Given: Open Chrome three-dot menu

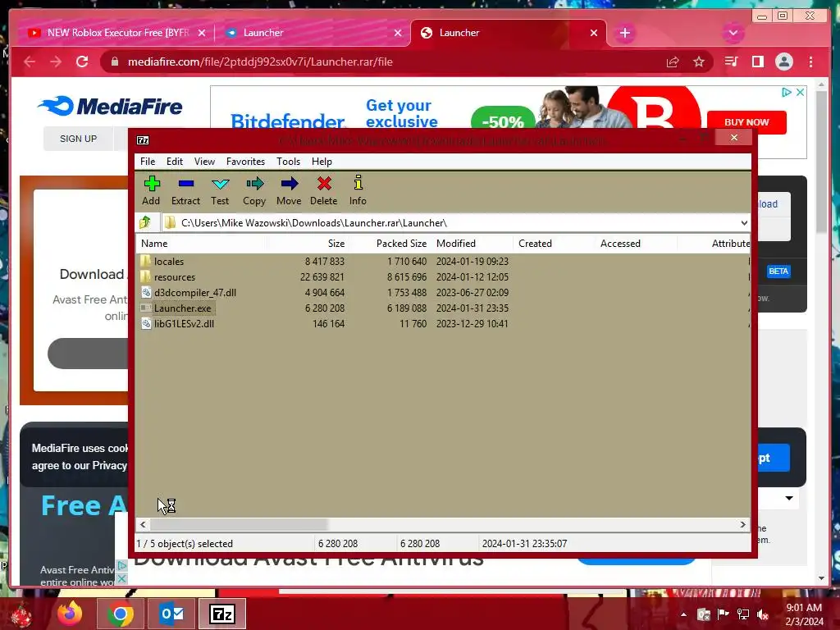Looking at the screenshot, I should (x=810, y=62).
